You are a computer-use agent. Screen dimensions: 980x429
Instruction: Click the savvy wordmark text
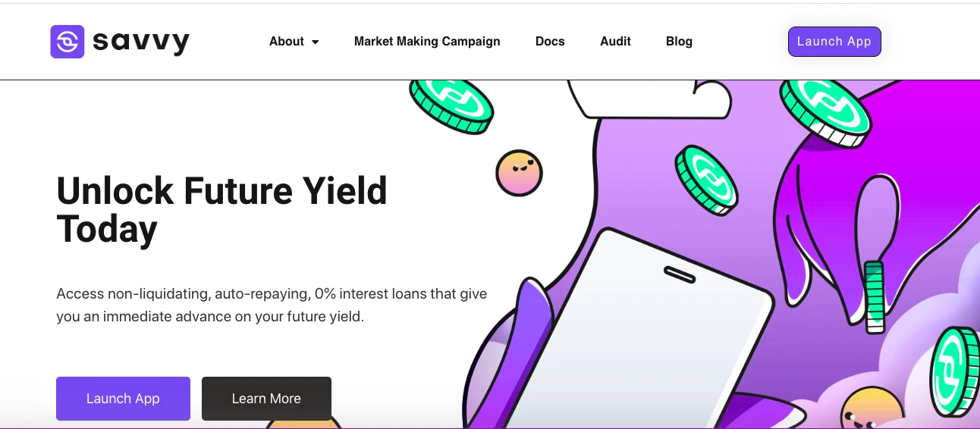141,42
